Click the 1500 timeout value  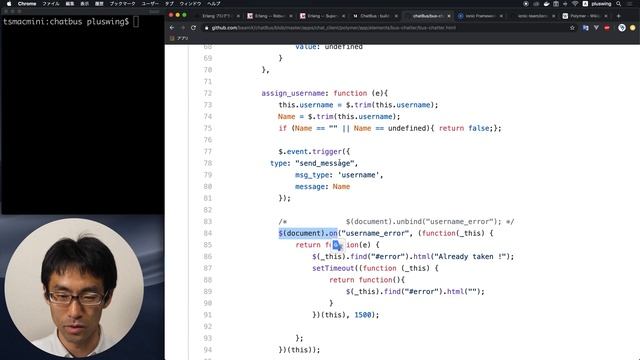362,315
